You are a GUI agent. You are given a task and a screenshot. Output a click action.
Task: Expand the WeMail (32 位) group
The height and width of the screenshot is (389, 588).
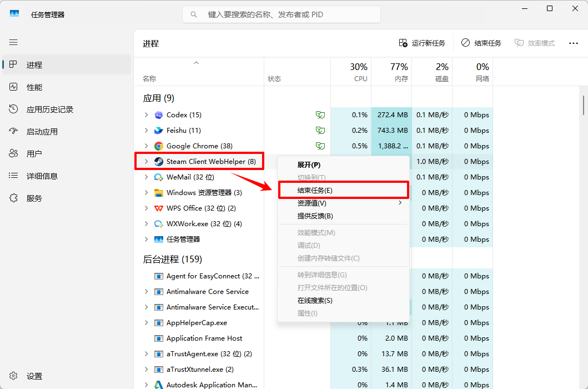click(146, 177)
